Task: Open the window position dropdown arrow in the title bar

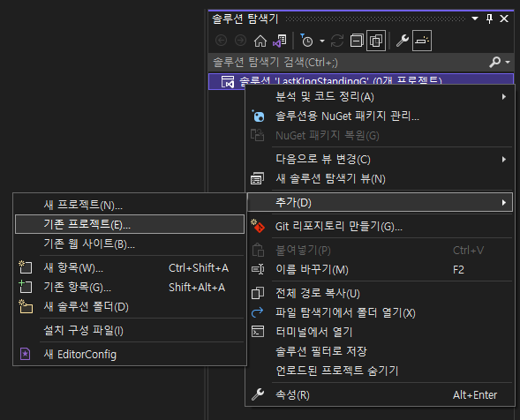Action: (x=475, y=19)
